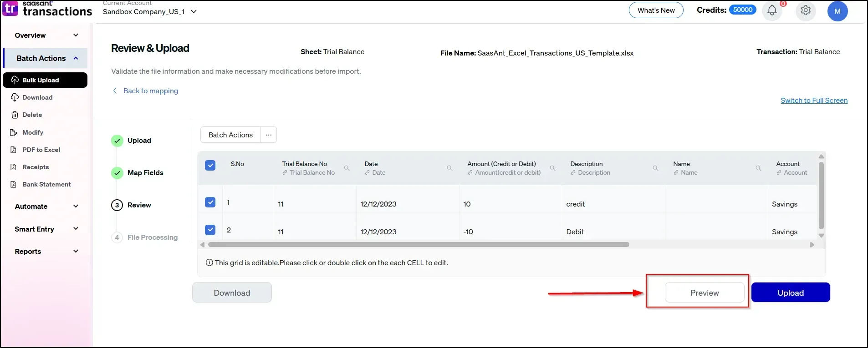Select Receipts in sidebar menu
868x348 pixels.
click(36, 167)
